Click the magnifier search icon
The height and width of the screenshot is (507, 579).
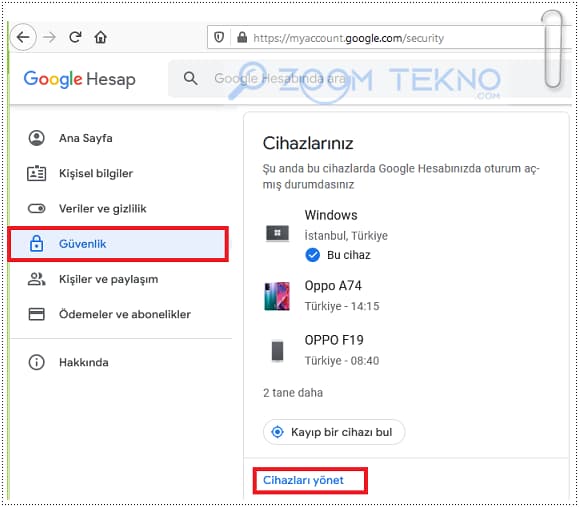pos(191,78)
